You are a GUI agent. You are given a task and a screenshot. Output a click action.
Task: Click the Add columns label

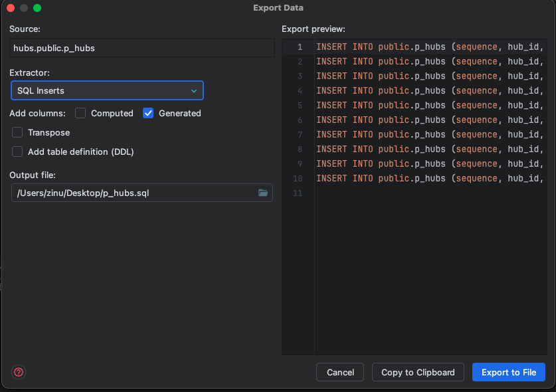click(x=38, y=113)
